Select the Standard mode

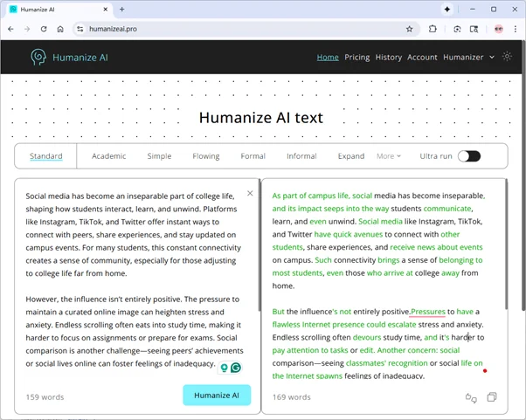pyautogui.click(x=45, y=156)
